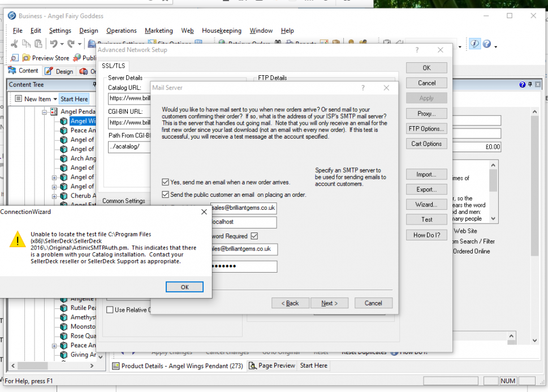Collapse the Angel Pendants tree node

tap(44, 112)
